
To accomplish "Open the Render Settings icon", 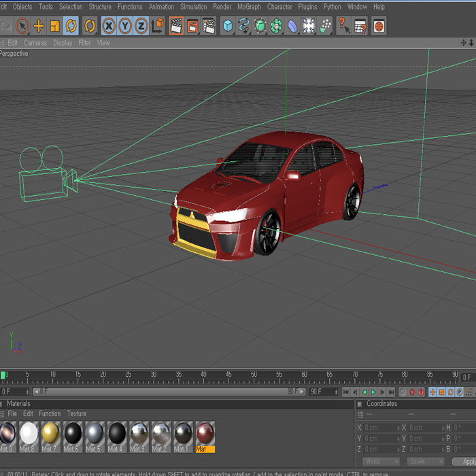I will [209, 26].
